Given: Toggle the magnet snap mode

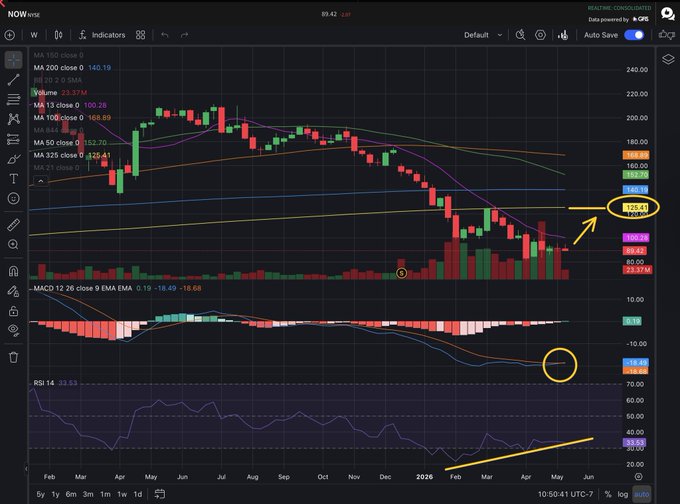Looking at the screenshot, I should point(13,271).
